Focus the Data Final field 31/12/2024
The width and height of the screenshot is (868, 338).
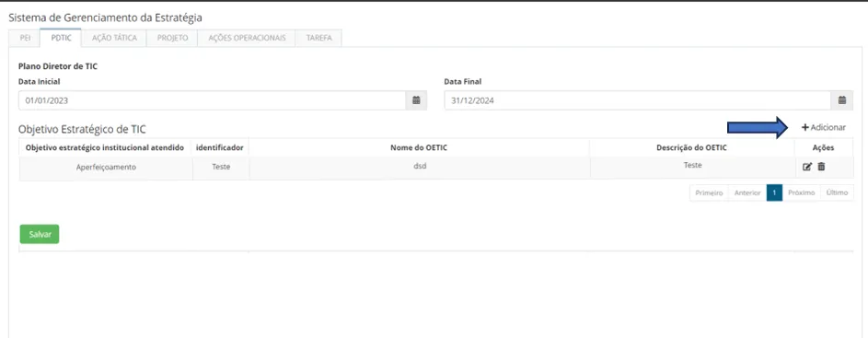coord(638,100)
